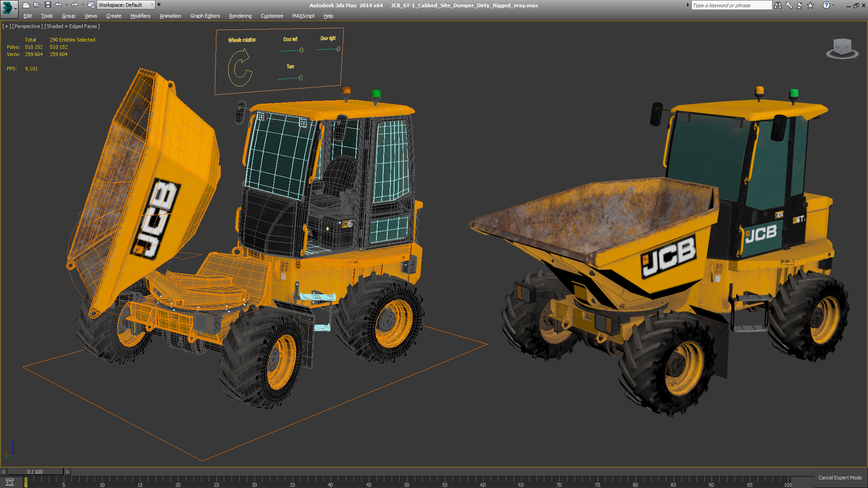
Task: Open Favorites star icon
Action: [x=811, y=5]
